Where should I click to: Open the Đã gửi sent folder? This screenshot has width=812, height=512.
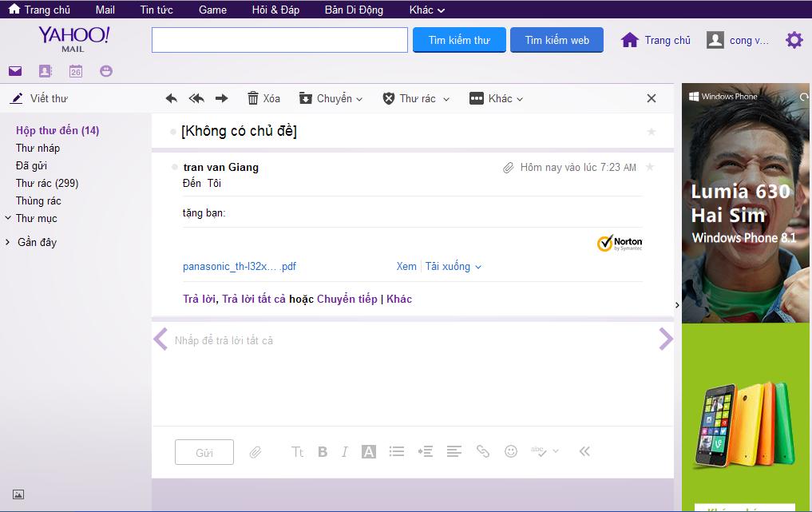pyautogui.click(x=32, y=166)
